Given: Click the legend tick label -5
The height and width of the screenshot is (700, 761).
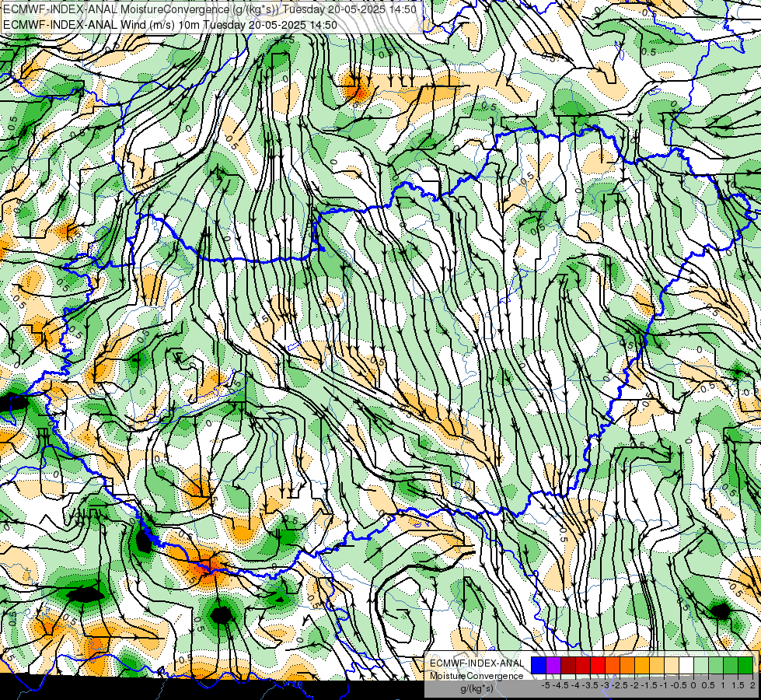Looking at the screenshot, I should tap(546, 685).
